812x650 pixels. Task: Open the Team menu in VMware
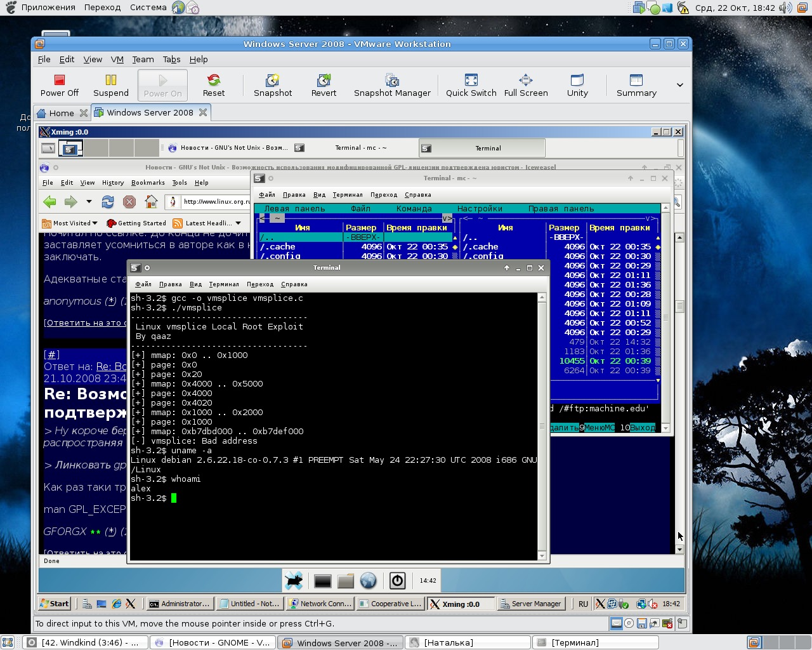coord(143,59)
